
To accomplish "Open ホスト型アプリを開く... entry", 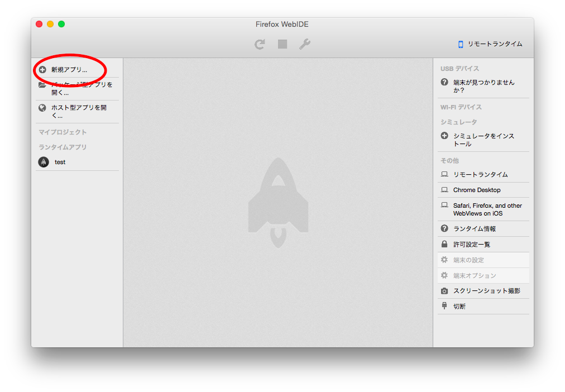I will 77,112.
